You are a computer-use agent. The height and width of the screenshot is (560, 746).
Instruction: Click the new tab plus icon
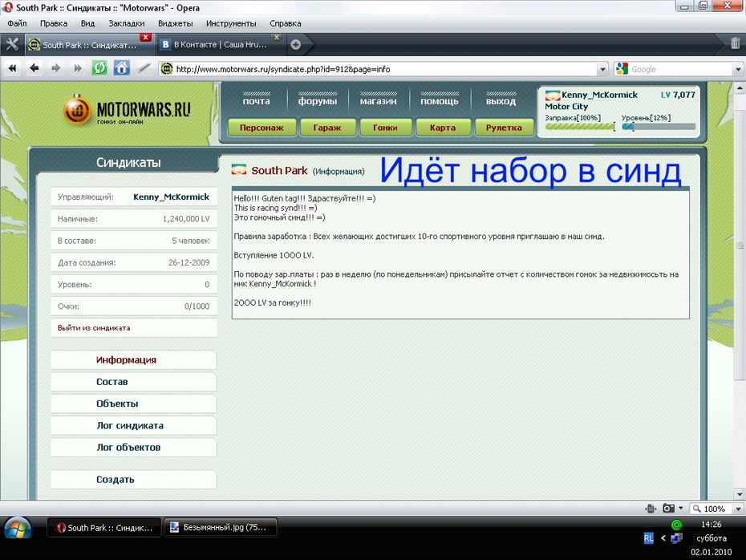296,44
